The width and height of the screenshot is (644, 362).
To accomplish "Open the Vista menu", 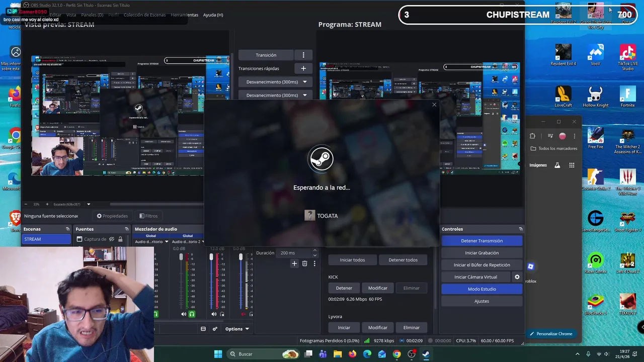I will [71, 15].
